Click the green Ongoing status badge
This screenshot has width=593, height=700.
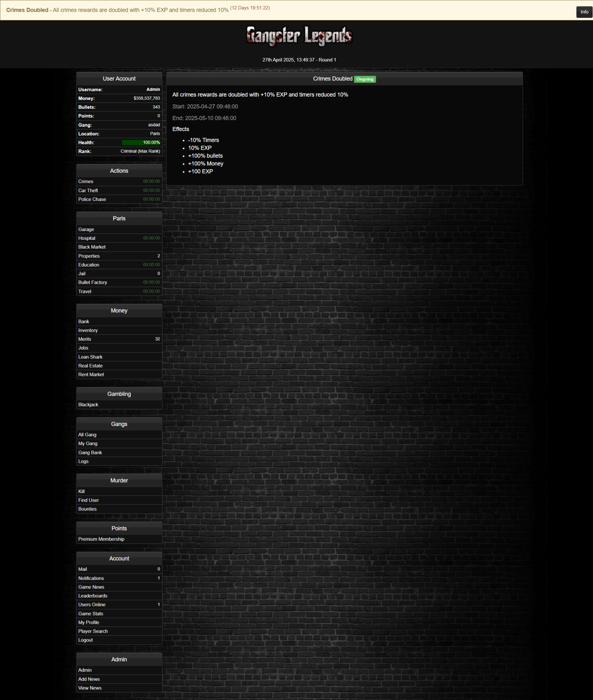365,79
